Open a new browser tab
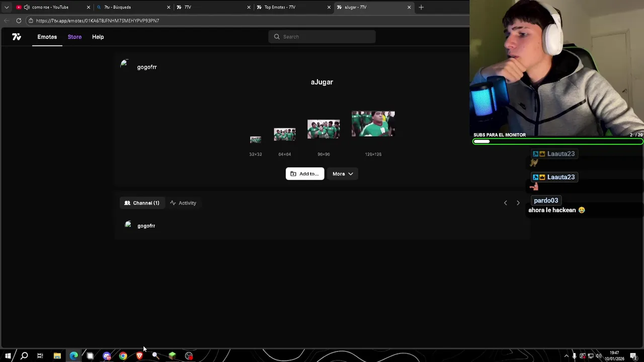 (421, 7)
